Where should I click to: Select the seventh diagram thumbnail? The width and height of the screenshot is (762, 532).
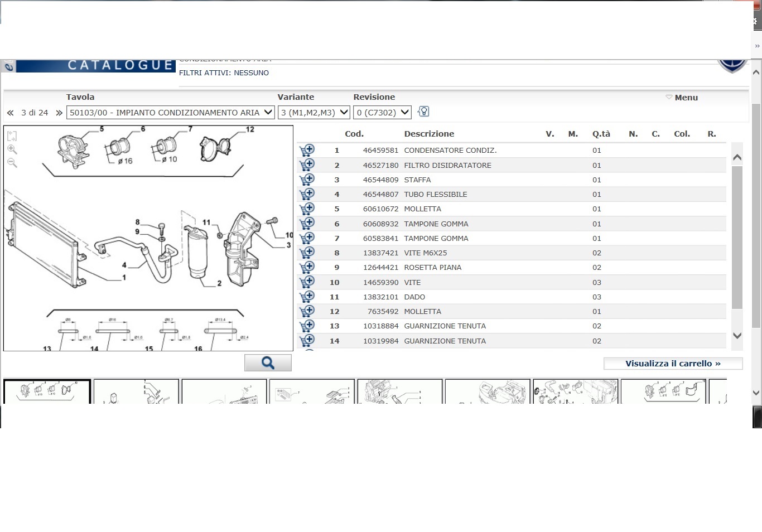(x=576, y=391)
